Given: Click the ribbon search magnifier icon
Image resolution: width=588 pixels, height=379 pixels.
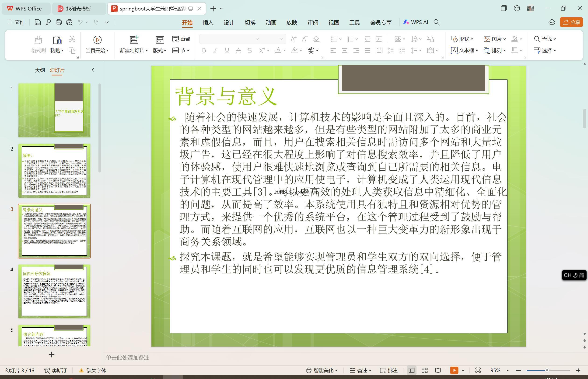Looking at the screenshot, I should coord(437,22).
